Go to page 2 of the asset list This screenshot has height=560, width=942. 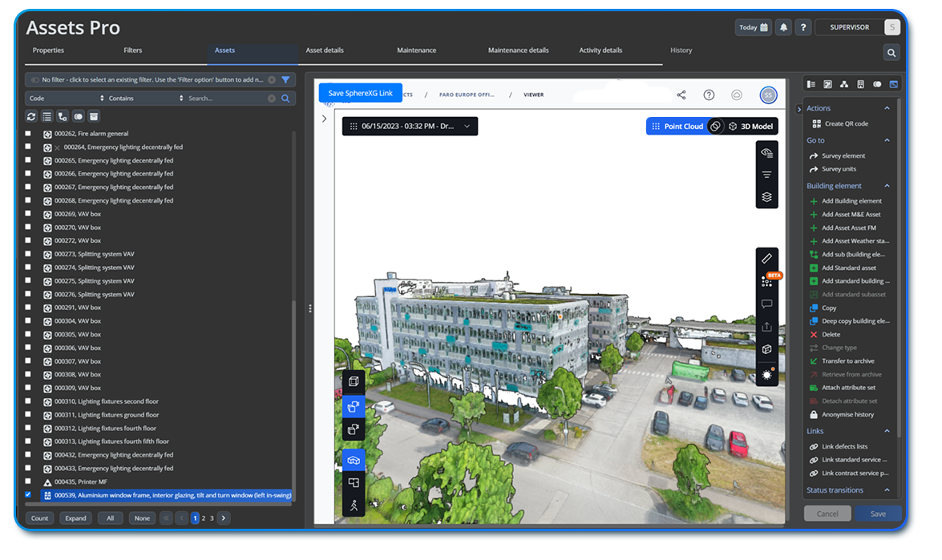point(204,518)
